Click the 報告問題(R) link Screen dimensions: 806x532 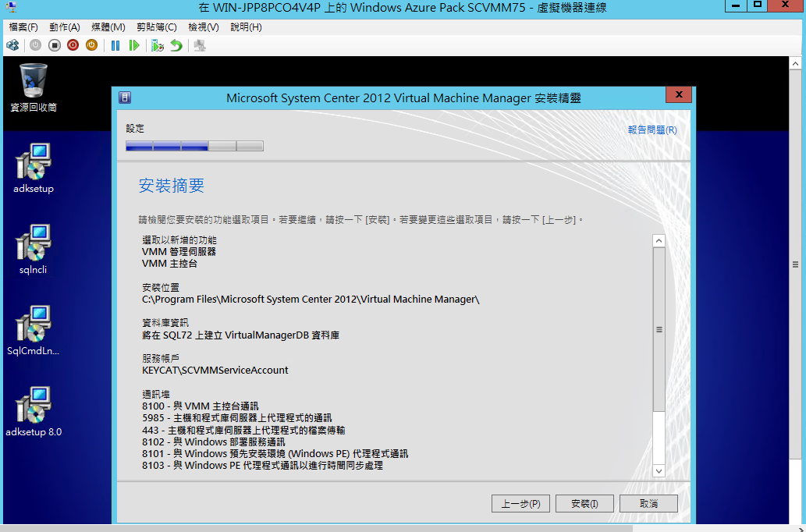point(652,130)
